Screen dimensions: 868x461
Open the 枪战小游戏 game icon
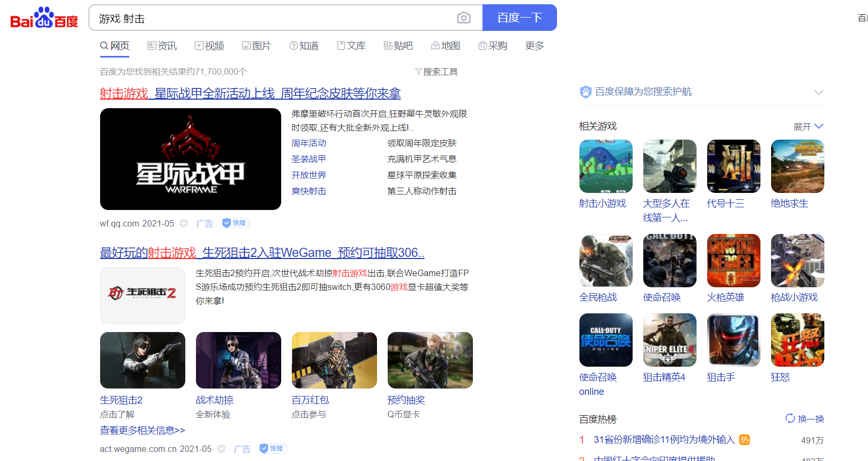click(x=798, y=261)
